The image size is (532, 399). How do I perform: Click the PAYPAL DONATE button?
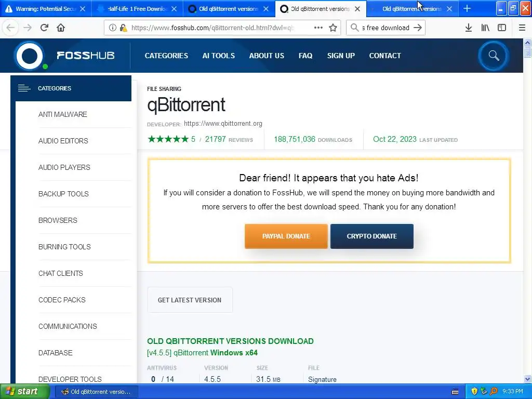(x=286, y=236)
